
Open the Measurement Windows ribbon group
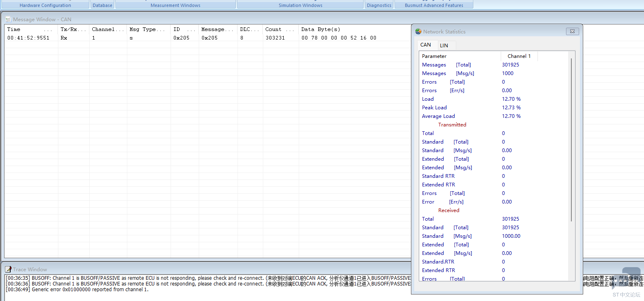[175, 5]
